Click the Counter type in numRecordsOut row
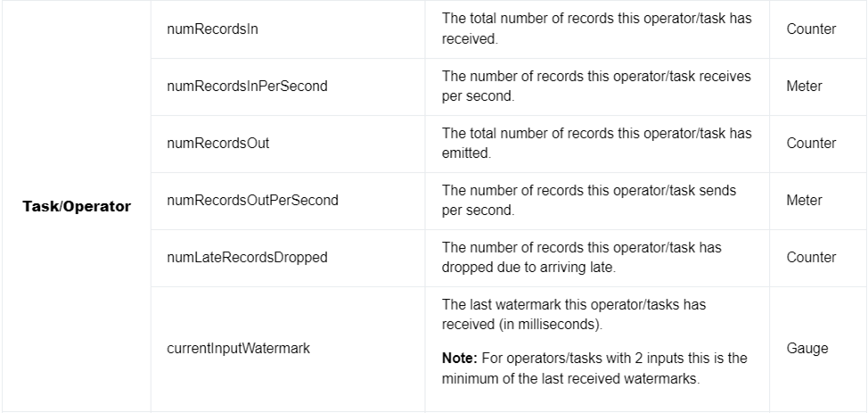Viewport: 868px width, 413px height. click(x=811, y=144)
